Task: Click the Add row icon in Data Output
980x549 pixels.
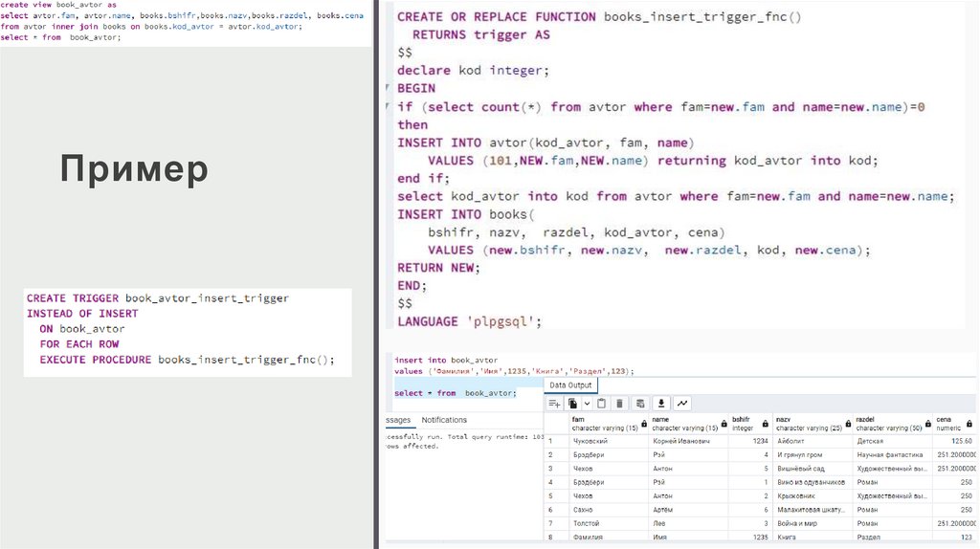Action: click(554, 404)
